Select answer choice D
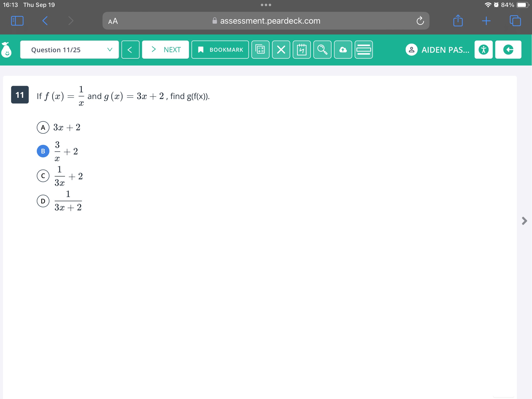 pyautogui.click(x=43, y=201)
